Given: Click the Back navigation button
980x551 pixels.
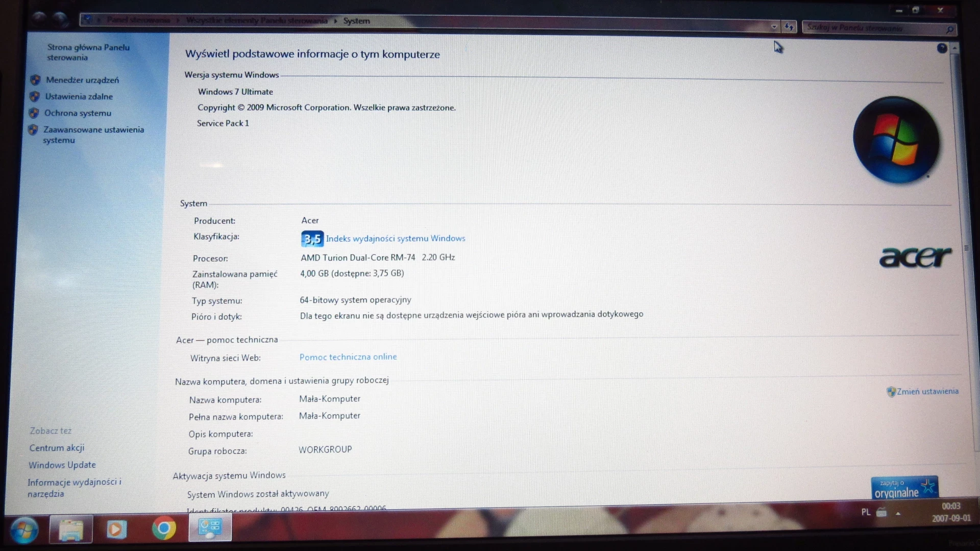Looking at the screenshot, I should click(39, 19).
